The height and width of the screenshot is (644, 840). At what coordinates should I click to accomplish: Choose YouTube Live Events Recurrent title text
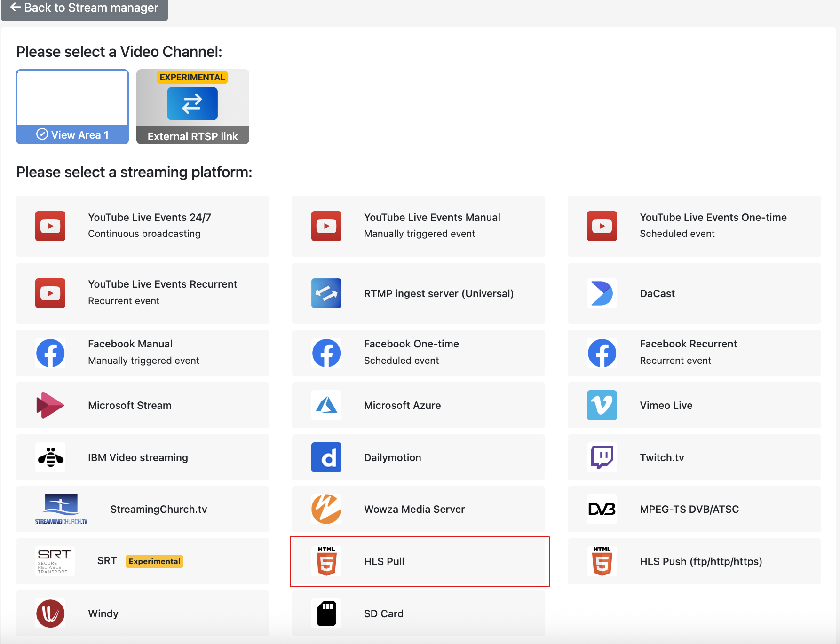pyautogui.click(x=162, y=284)
